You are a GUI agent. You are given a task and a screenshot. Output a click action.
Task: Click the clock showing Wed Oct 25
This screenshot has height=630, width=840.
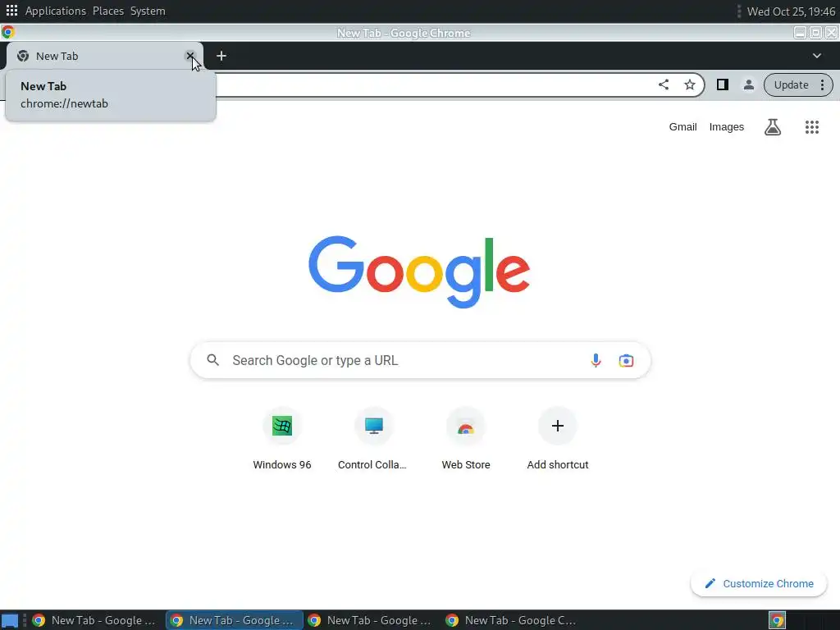click(791, 11)
